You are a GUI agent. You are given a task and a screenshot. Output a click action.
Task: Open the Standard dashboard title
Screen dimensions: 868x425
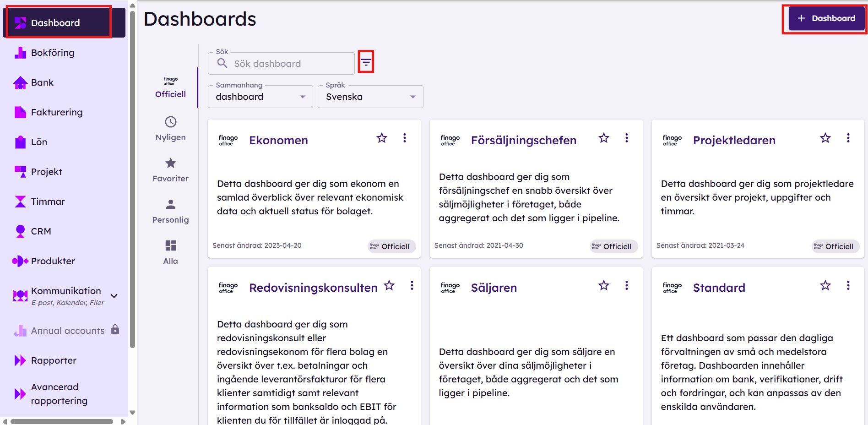719,288
